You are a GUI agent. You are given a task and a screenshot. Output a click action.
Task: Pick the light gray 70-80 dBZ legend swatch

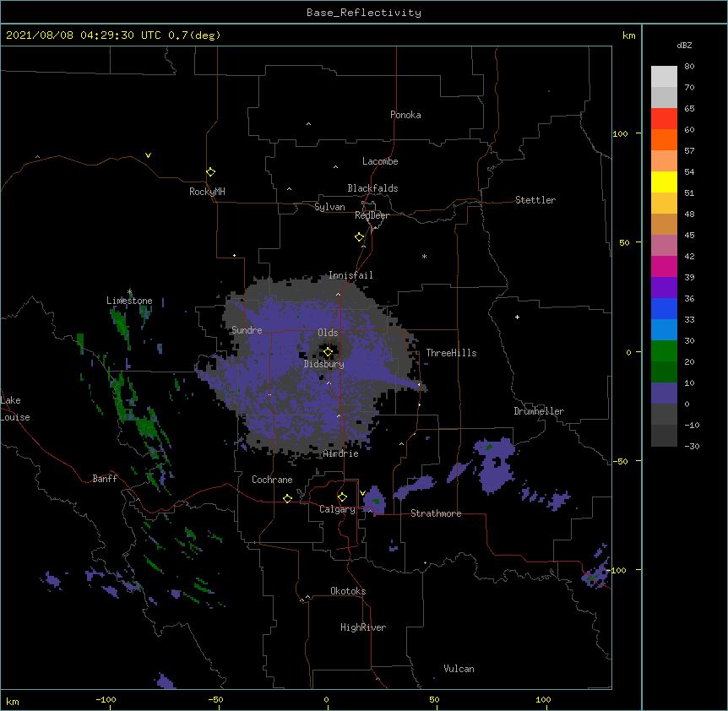pos(664,77)
